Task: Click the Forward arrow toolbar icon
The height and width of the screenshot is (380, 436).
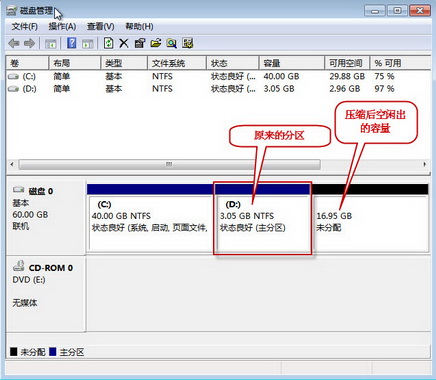Action: pyautogui.click(x=30, y=43)
